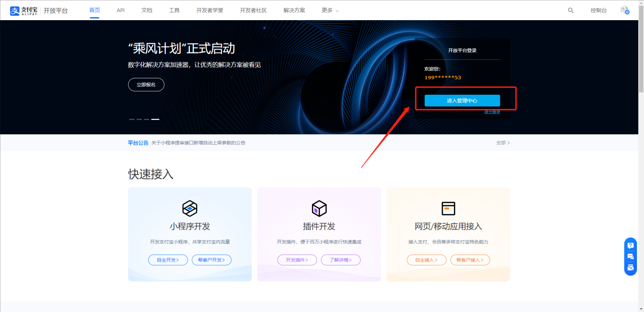Open the 控制台 console link
This screenshot has width=644, height=312.
599,10
